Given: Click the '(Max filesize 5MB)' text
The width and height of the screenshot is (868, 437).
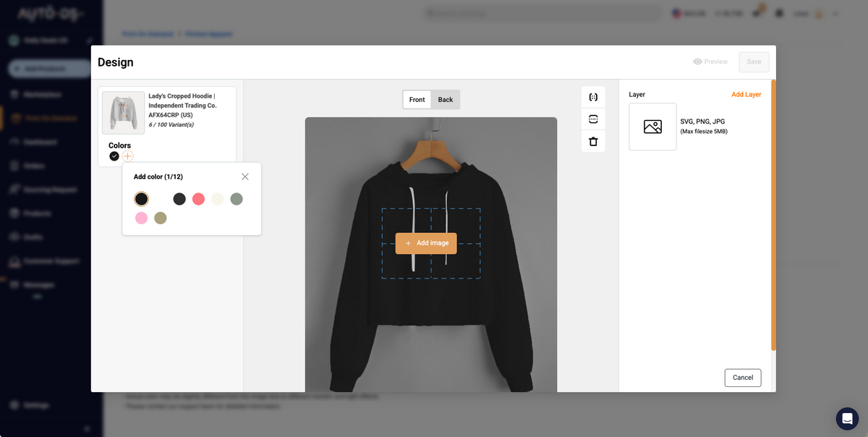Looking at the screenshot, I should 704,132.
